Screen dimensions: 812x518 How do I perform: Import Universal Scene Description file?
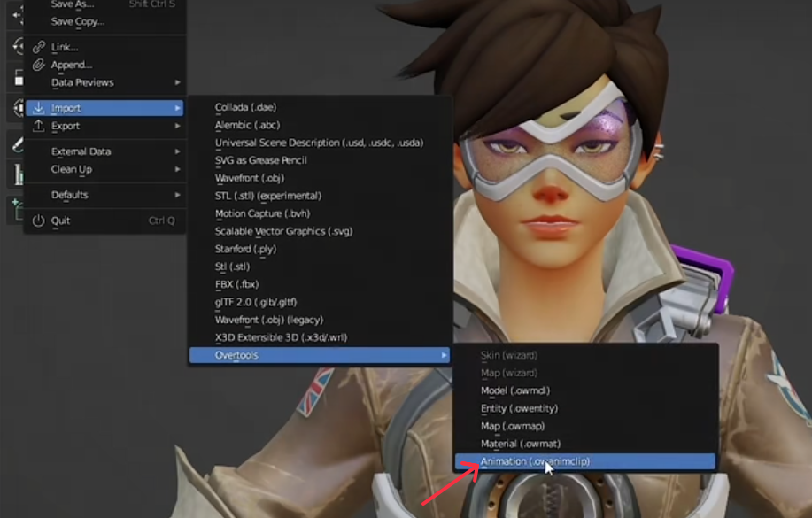pos(320,143)
